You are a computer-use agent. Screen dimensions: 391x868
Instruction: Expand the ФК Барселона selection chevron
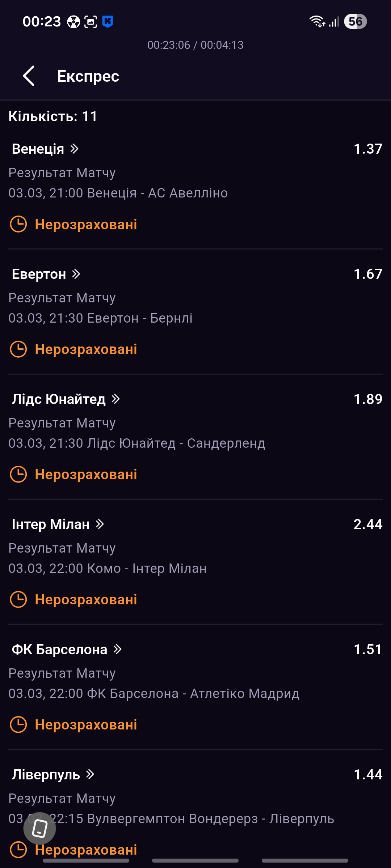(x=117, y=649)
